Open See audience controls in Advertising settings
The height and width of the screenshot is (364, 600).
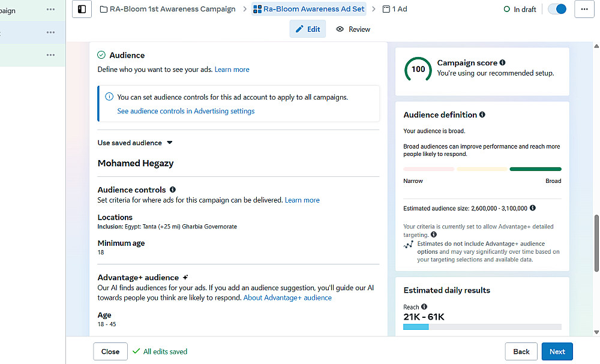click(x=186, y=111)
